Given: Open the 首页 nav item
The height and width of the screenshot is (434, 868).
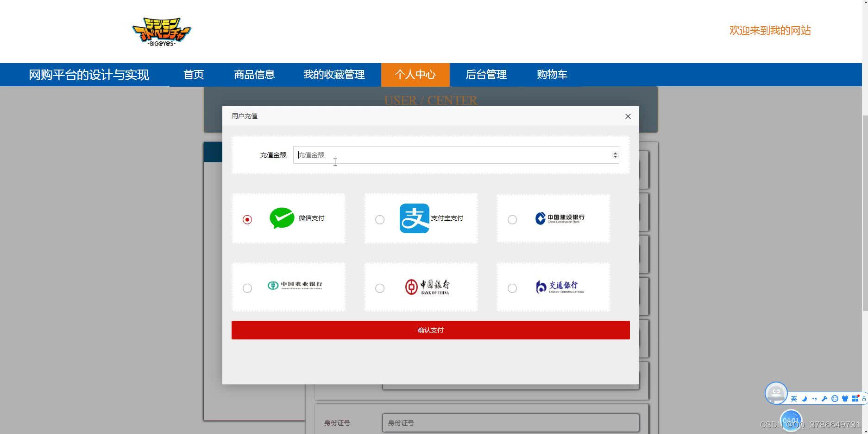Looking at the screenshot, I should click(x=194, y=75).
